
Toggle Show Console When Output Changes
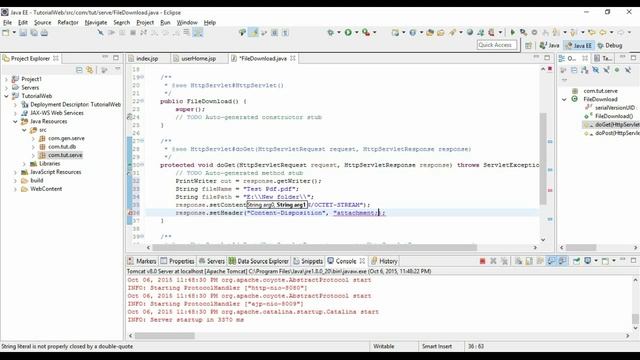pyautogui.click(x=551, y=261)
